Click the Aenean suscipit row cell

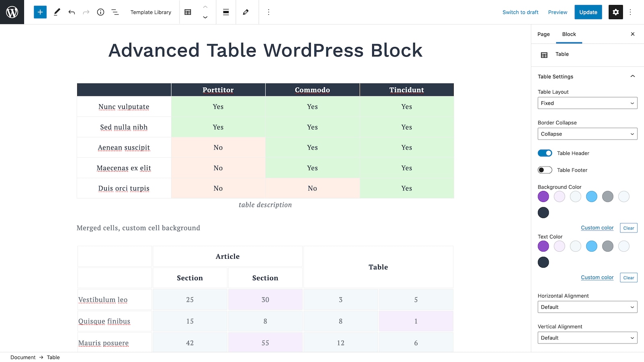pos(124,148)
